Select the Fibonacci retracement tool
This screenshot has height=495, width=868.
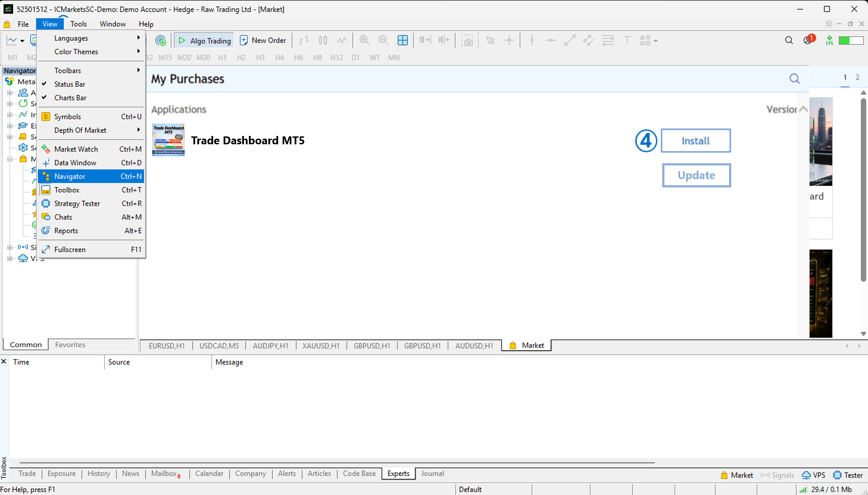(x=608, y=40)
